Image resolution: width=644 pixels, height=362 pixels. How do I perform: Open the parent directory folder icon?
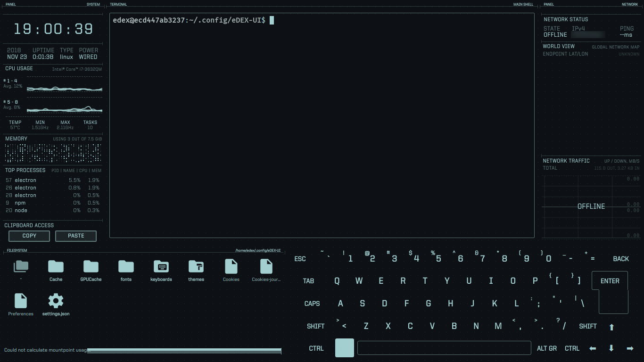click(x=21, y=267)
